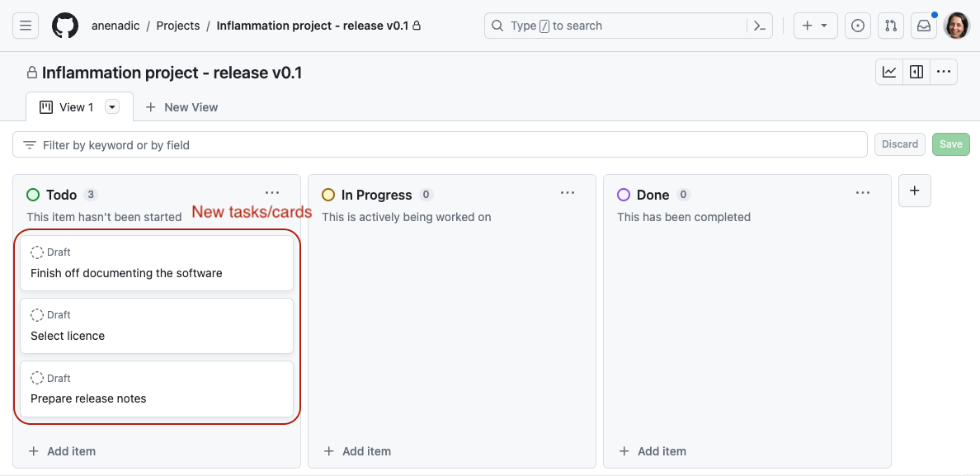
Task: View your pull requests
Action: [890, 26]
